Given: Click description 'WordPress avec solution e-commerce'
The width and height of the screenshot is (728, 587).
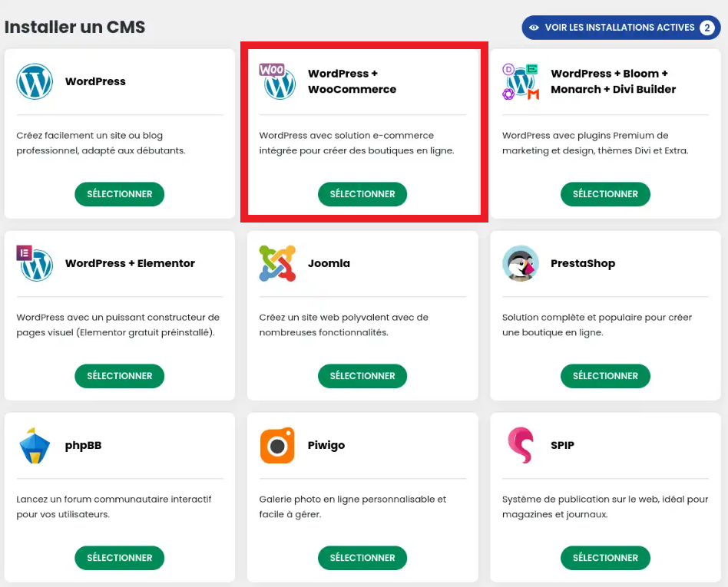Looking at the screenshot, I should tap(356, 143).
